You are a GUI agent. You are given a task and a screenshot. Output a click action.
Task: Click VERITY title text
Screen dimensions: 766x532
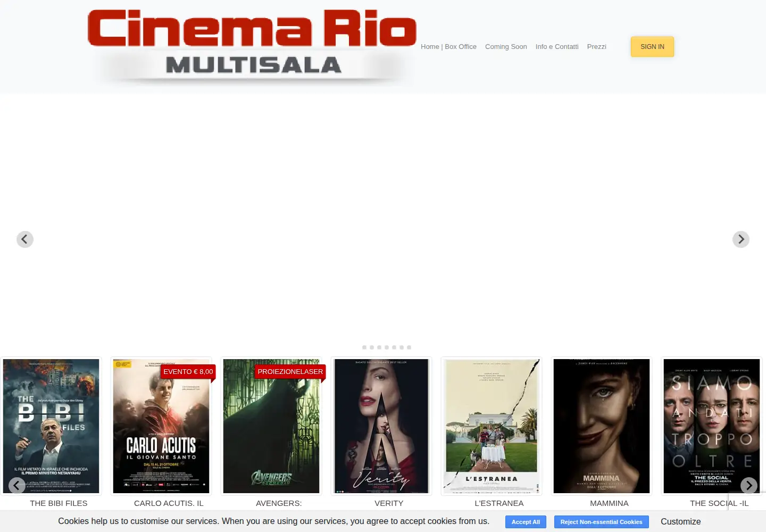pyautogui.click(x=389, y=503)
